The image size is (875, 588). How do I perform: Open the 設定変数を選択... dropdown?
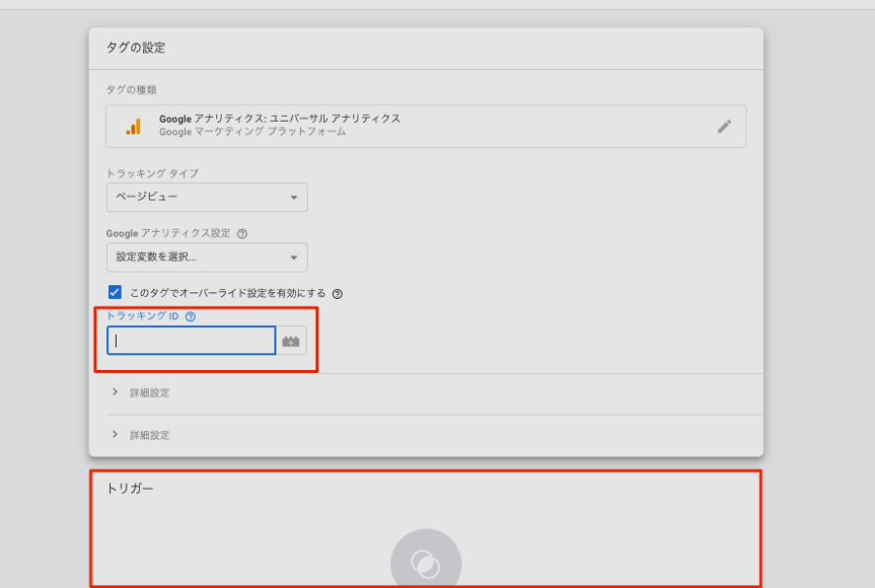[207, 257]
